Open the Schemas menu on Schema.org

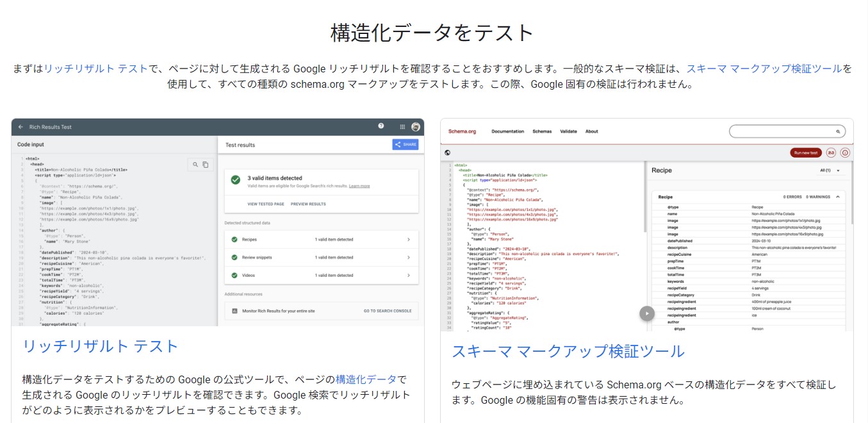(x=542, y=131)
